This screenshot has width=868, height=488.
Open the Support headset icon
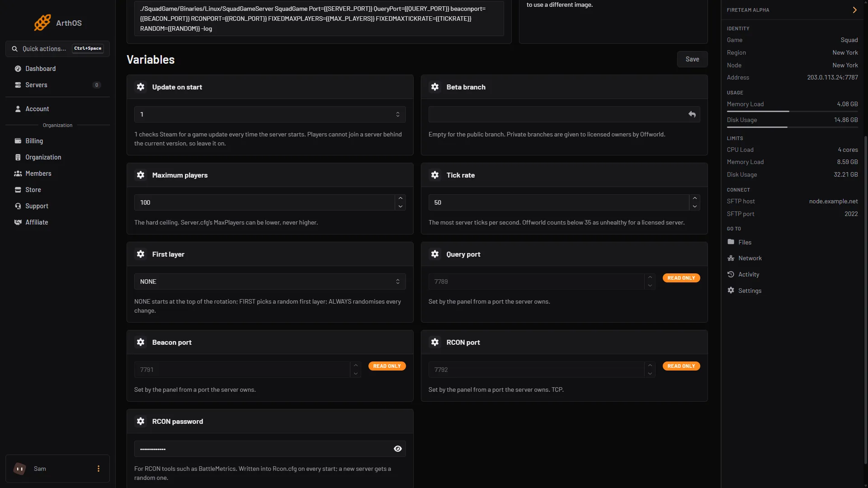coord(18,206)
